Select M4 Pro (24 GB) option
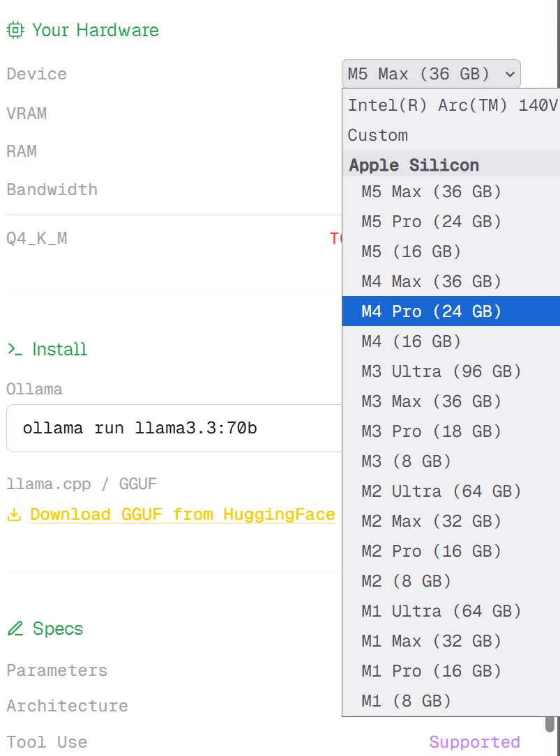 click(431, 311)
